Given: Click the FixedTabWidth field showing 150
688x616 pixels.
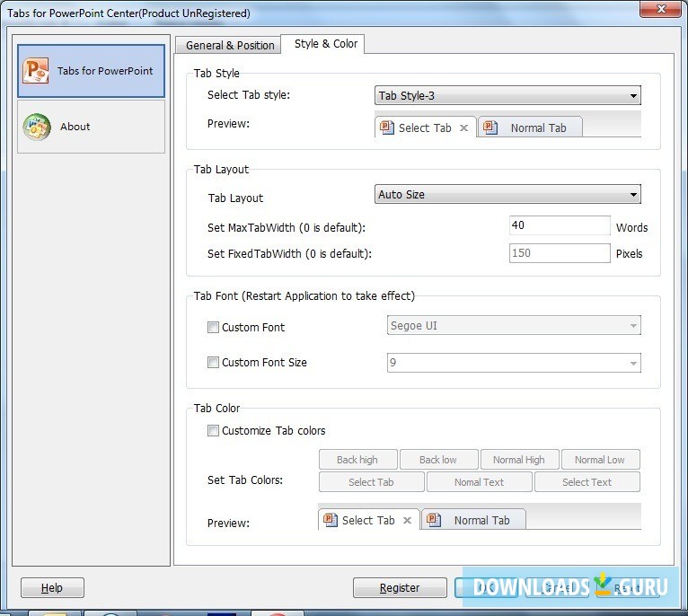Looking at the screenshot, I should coord(560,253).
